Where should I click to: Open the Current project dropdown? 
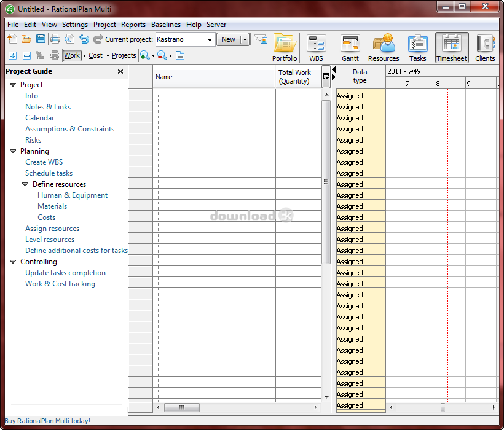click(x=210, y=39)
